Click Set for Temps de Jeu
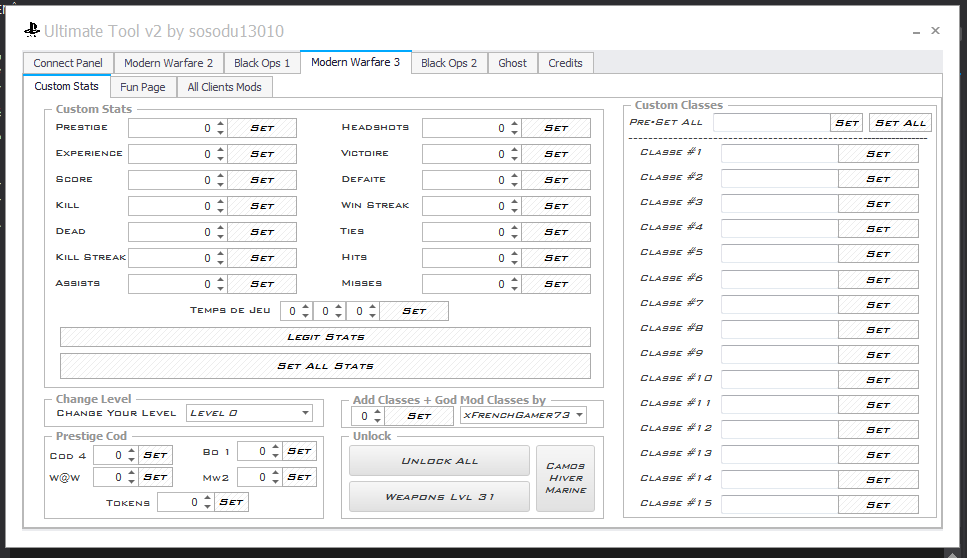 click(x=414, y=311)
